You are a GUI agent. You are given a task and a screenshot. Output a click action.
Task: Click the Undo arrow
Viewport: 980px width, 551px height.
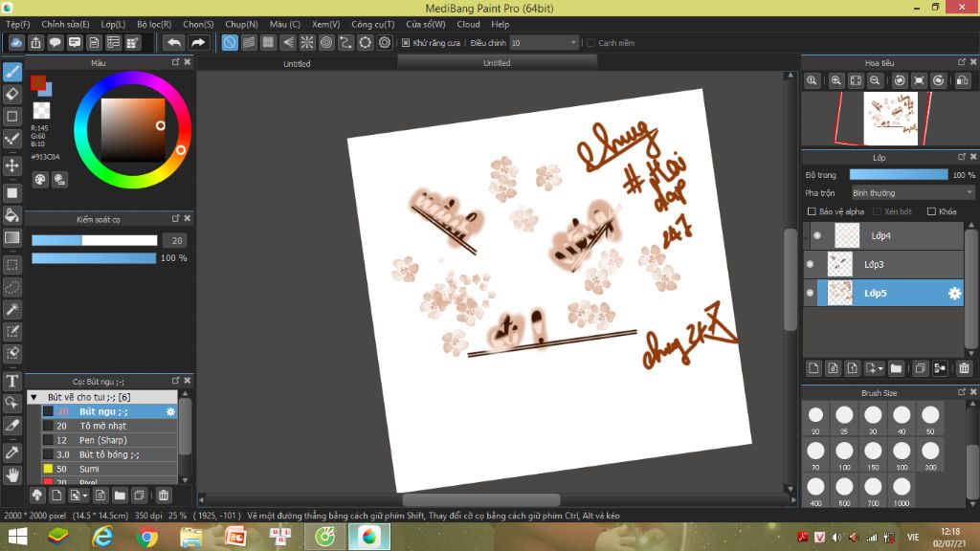click(x=174, y=42)
